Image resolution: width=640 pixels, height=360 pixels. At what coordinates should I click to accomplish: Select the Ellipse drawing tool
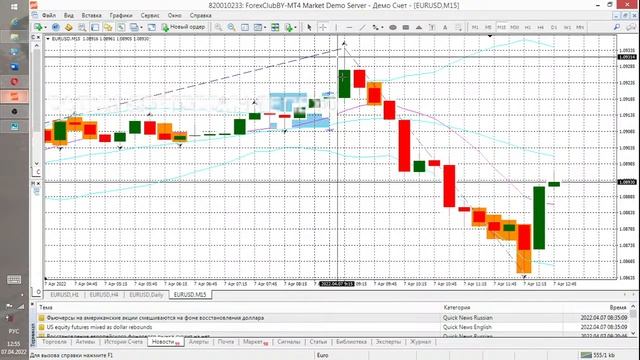(x=393, y=27)
